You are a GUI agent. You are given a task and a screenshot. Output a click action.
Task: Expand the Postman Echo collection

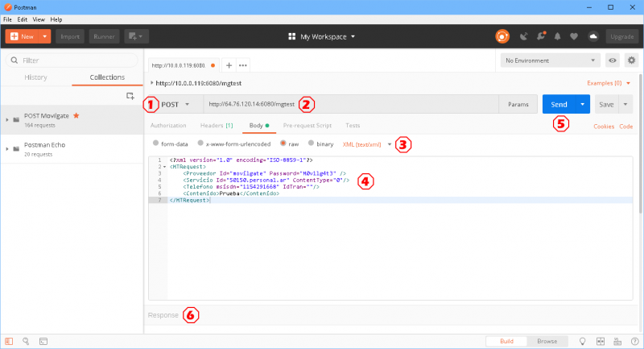click(x=7, y=149)
